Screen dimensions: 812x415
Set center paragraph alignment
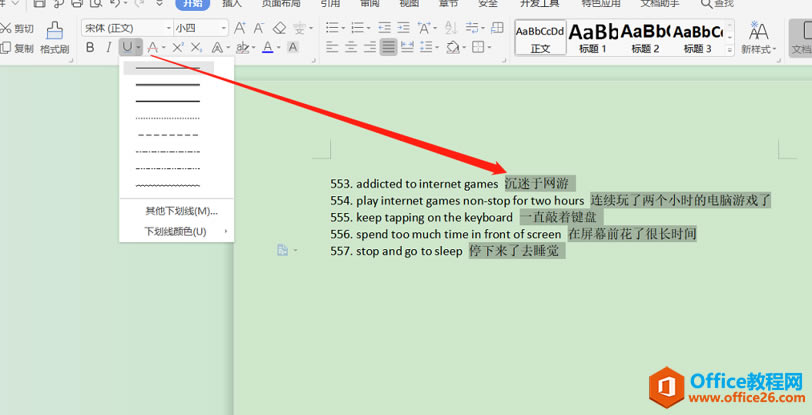coord(351,48)
